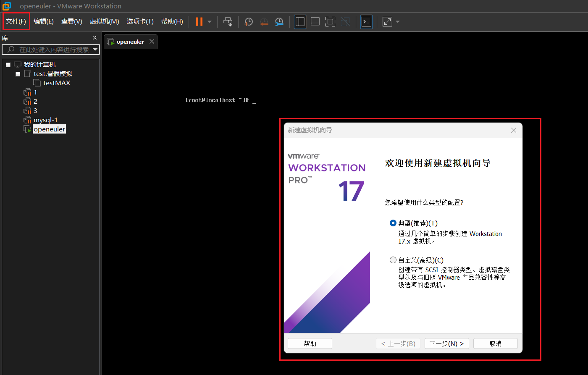588x375 pixels.
Task: Open the 查看(V) menu
Action: (72, 21)
